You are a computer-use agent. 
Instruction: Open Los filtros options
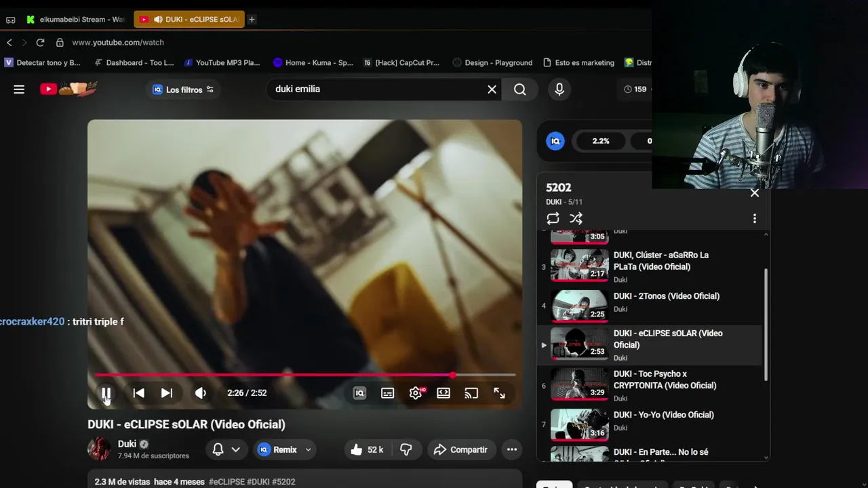(x=183, y=89)
